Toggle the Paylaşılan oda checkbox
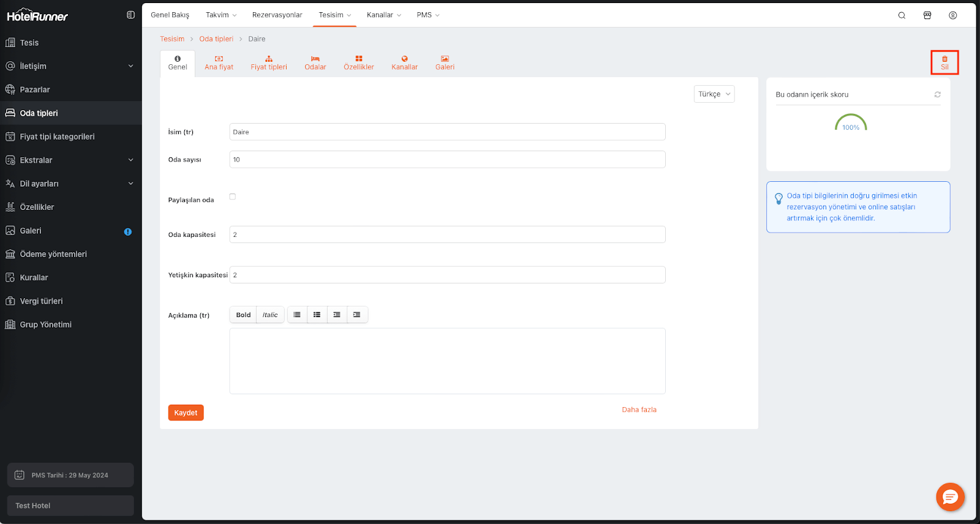The width and height of the screenshot is (980, 524). tap(233, 196)
